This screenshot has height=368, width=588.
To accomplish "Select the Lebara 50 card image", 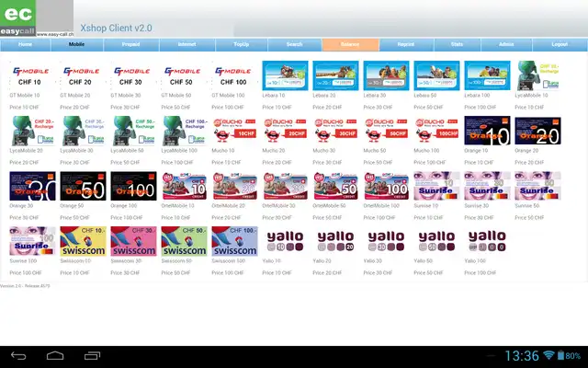I will (x=436, y=75).
